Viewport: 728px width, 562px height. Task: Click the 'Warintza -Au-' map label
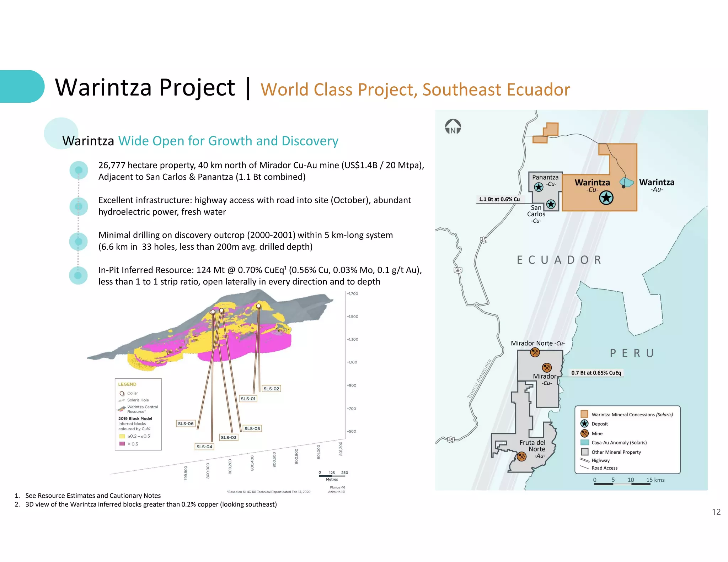657,185
